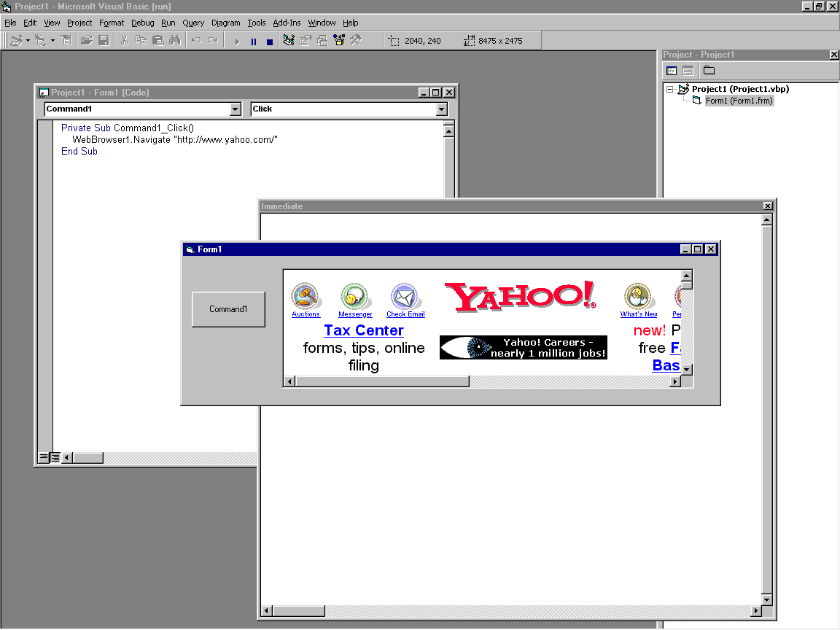Click the Form Layout Window toolbar icon
The width and height of the screenshot is (840, 630).
(x=322, y=41)
